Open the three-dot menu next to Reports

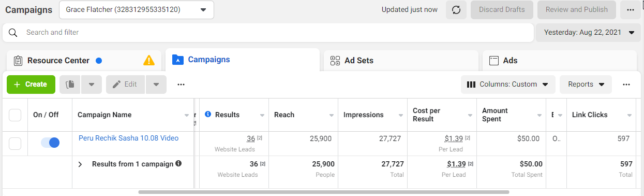click(x=626, y=85)
